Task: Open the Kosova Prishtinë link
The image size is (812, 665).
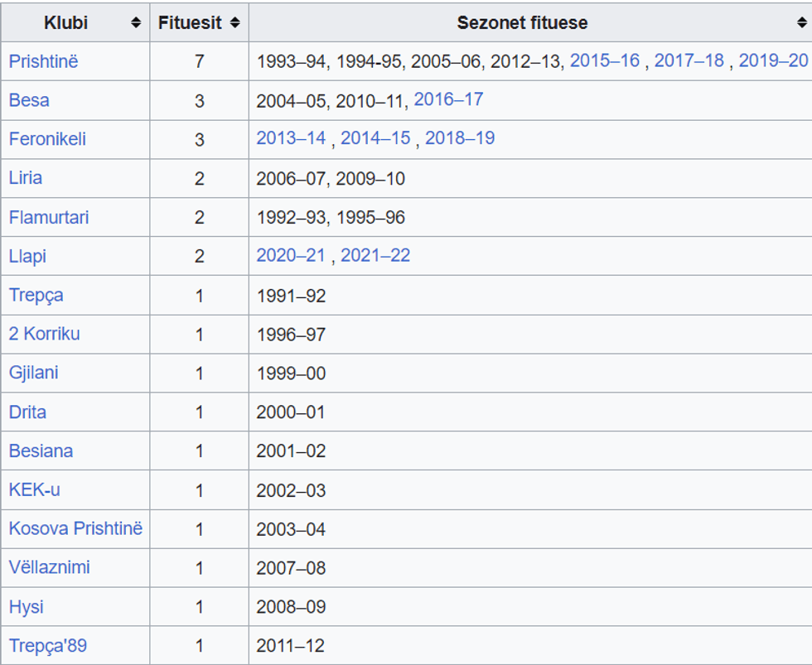Action: tap(75, 528)
